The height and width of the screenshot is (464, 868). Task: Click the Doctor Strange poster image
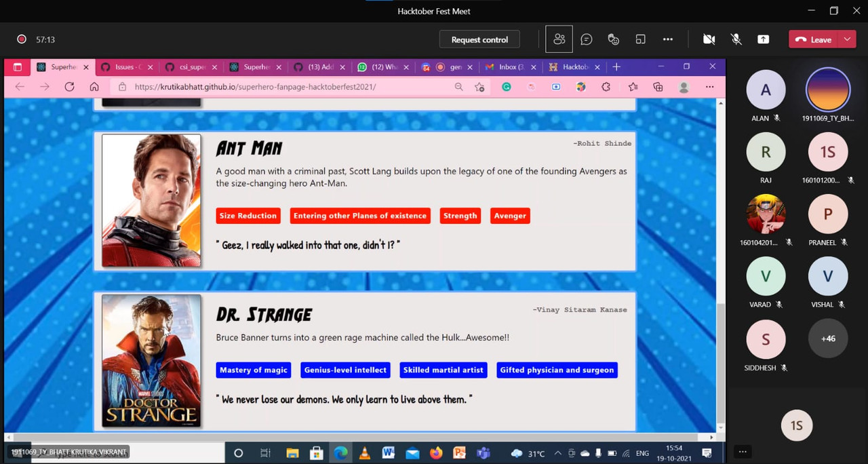151,361
